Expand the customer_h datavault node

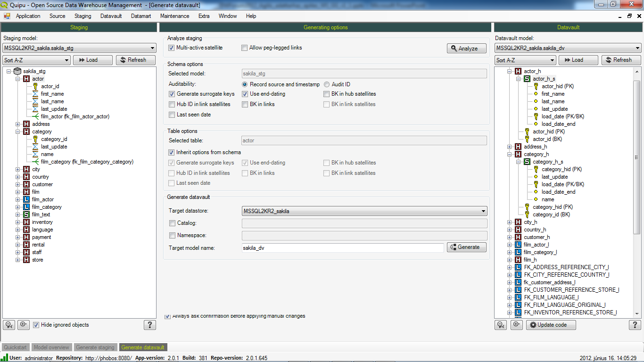point(509,237)
